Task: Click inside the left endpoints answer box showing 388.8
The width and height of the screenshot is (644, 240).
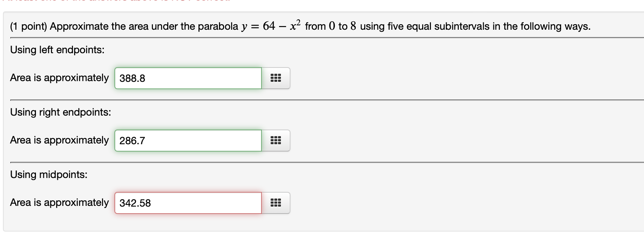Action: pyautogui.click(x=187, y=78)
